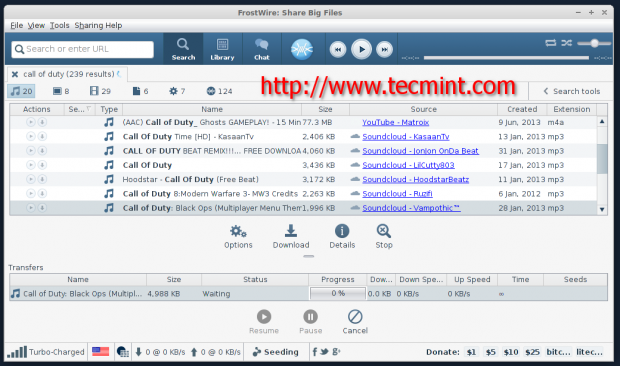The height and width of the screenshot is (366, 620).
Task: Open search Options gears icon
Action: click(238, 231)
